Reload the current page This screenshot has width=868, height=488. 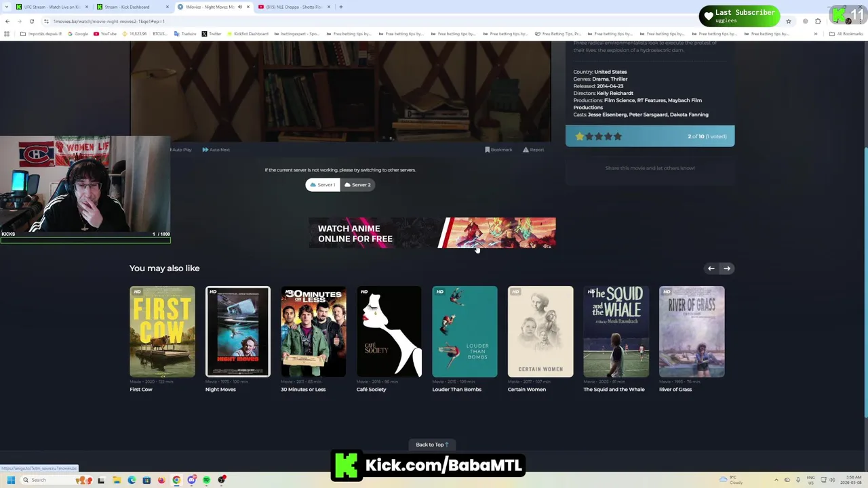(x=31, y=21)
